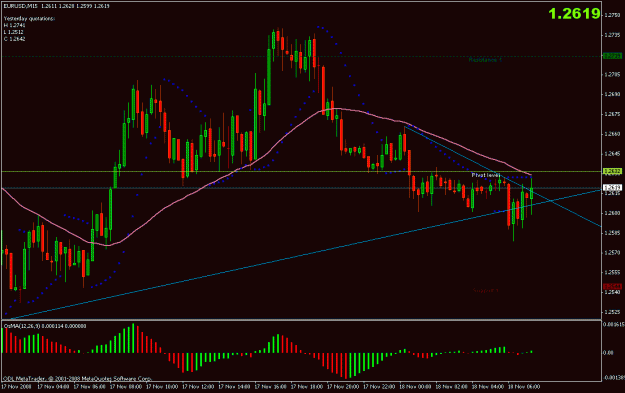Click the red Support 1 price tag on axis
This screenshot has height=393, width=625.
(613, 287)
